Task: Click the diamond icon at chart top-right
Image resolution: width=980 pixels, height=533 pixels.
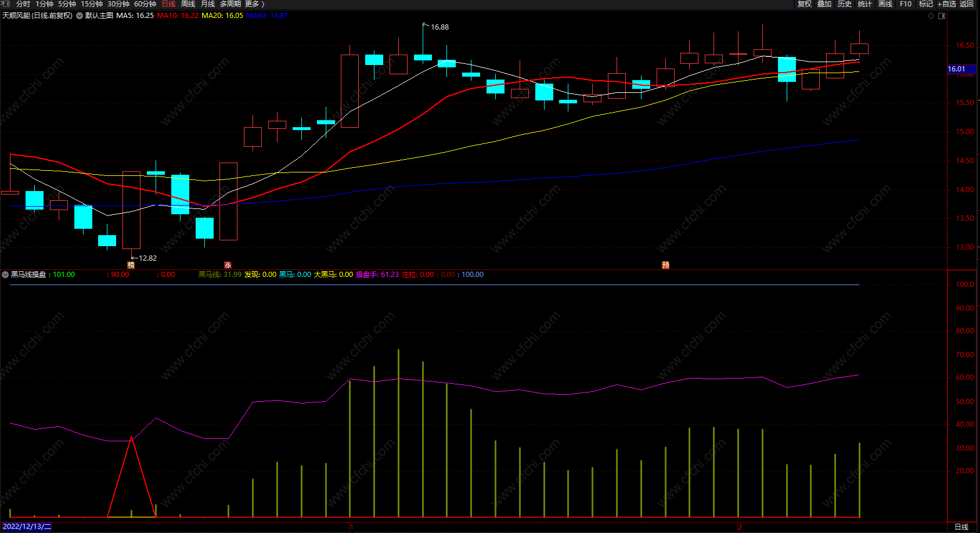Action: click(931, 16)
